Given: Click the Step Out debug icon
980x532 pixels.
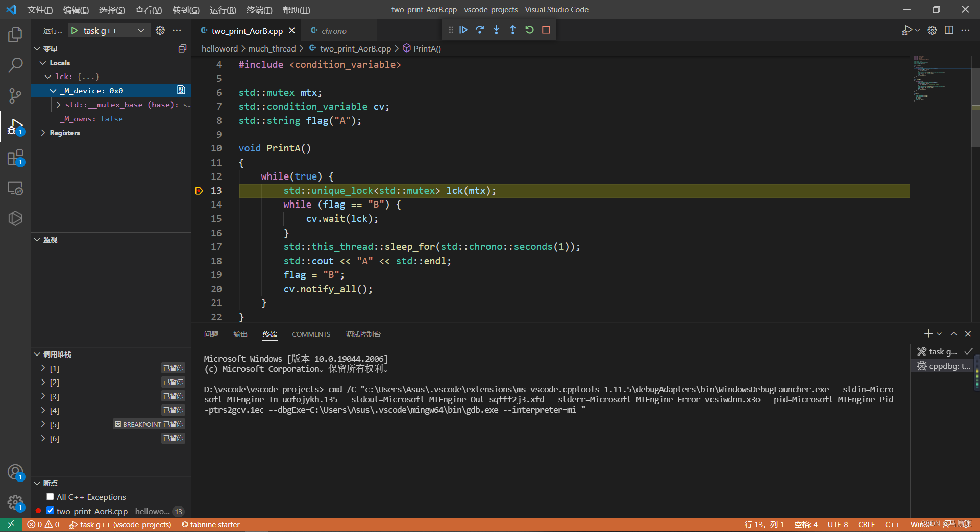Looking at the screenshot, I should pos(513,30).
